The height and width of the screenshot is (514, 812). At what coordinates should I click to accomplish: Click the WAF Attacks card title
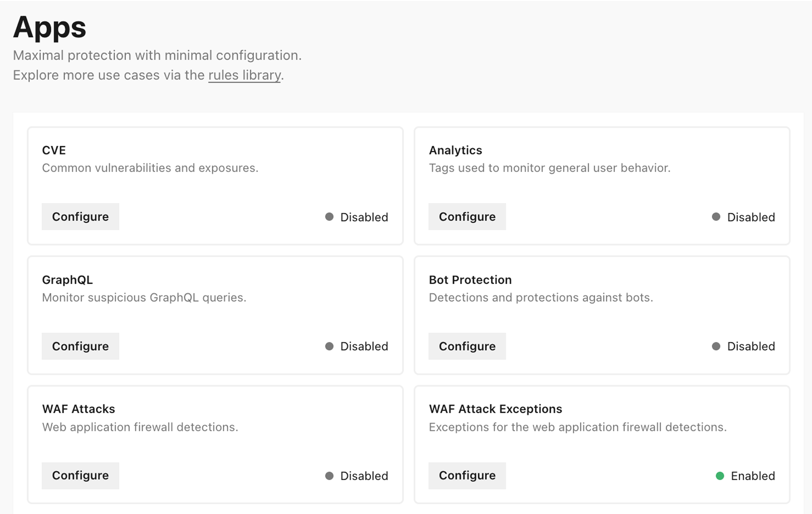[x=79, y=409]
